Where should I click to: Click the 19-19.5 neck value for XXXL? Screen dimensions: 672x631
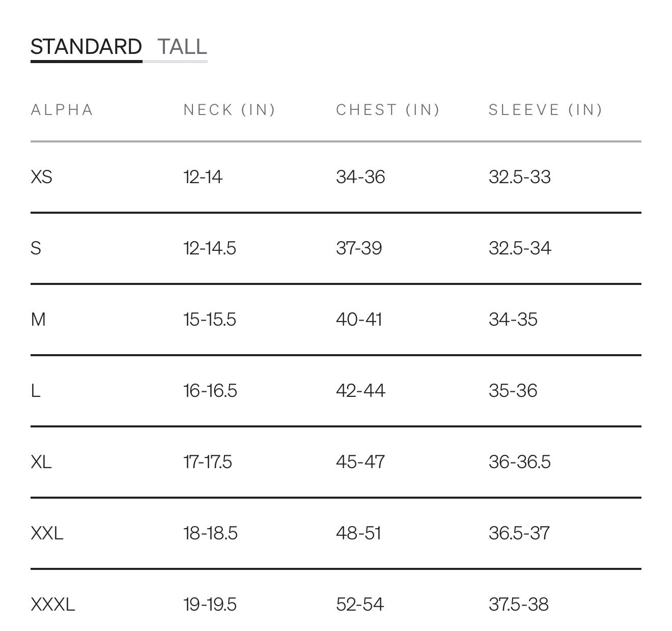coord(210,605)
